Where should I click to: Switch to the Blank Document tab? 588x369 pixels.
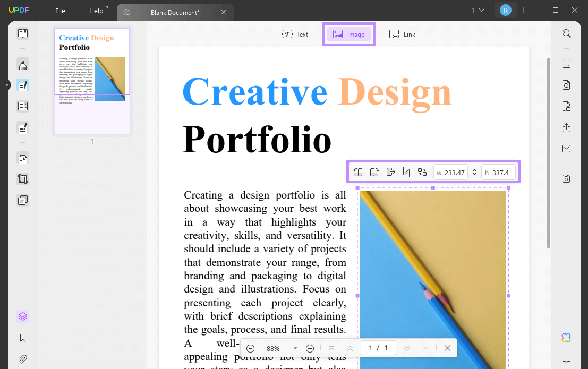point(175,12)
